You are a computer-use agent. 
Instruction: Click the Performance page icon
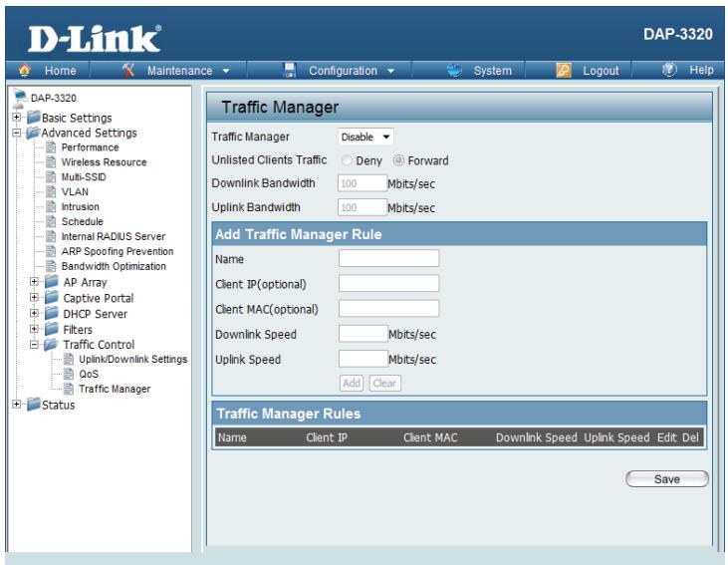pos(51,147)
